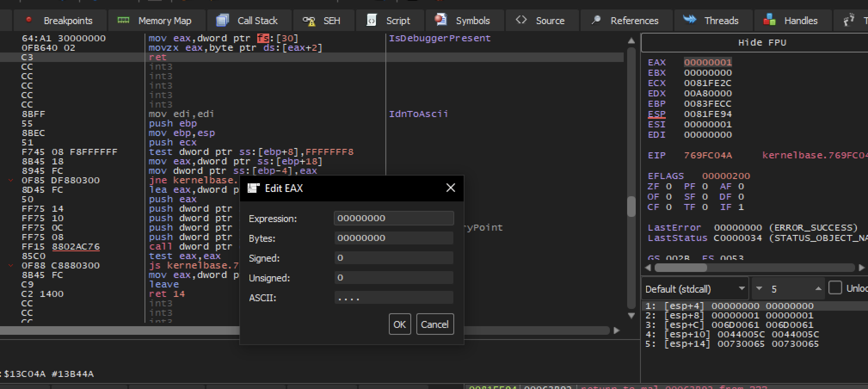Toggle the IF flag value
This screenshot has width=868, height=389.
[741, 207]
